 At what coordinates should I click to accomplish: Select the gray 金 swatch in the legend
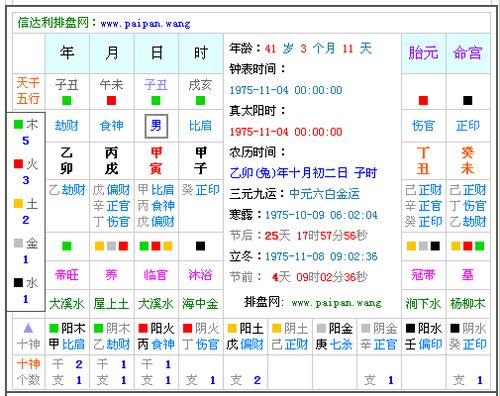pyautogui.click(x=18, y=243)
